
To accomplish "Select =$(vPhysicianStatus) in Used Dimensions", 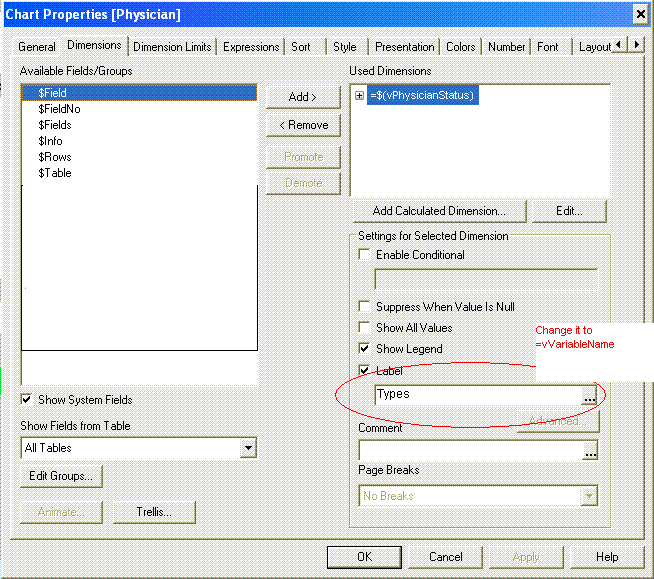I will [423, 96].
